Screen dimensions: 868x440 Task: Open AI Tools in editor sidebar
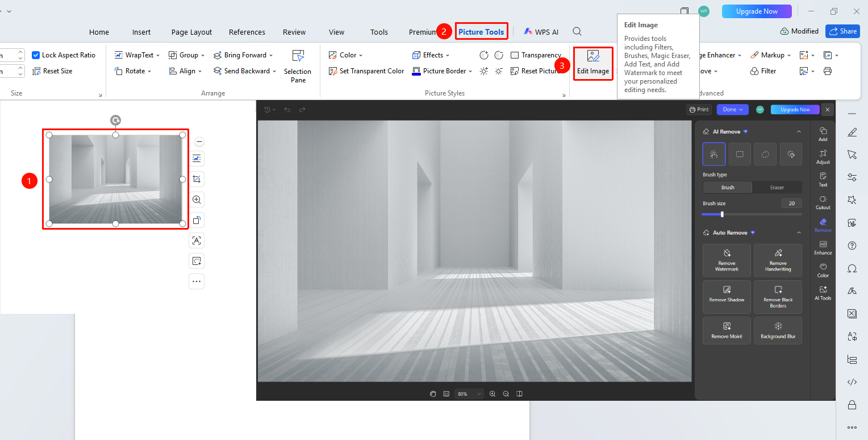[823, 293]
